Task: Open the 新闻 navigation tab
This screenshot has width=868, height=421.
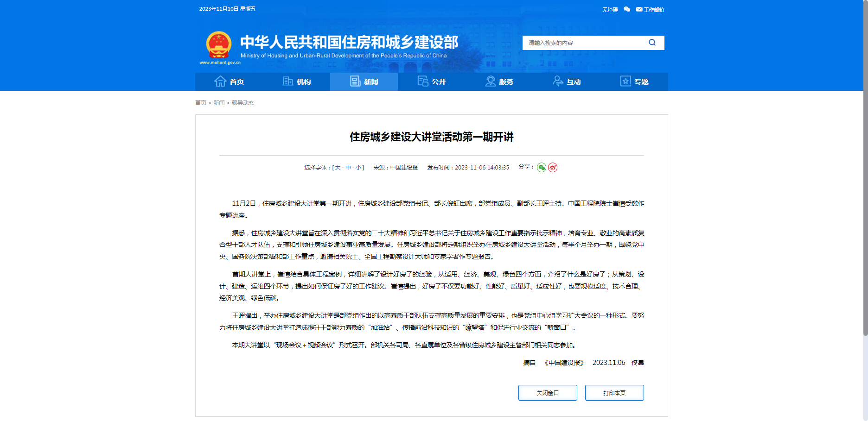Action: (x=364, y=82)
